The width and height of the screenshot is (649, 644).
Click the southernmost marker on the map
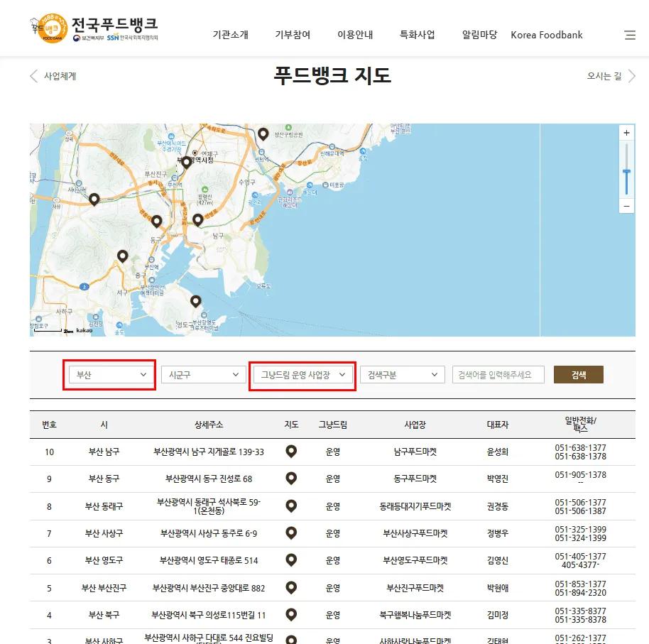(x=196, y=300)
